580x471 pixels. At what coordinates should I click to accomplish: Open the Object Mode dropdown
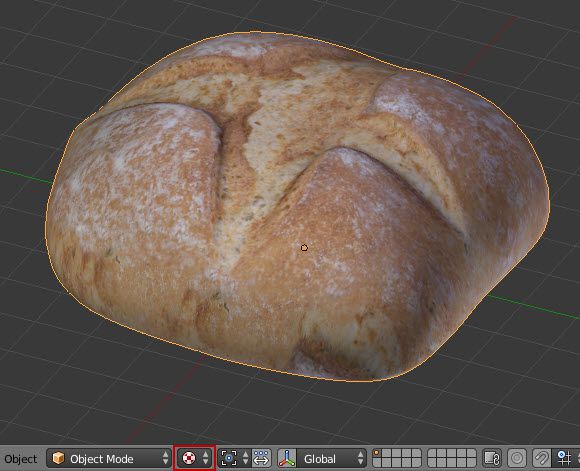(x=109, y=458)
